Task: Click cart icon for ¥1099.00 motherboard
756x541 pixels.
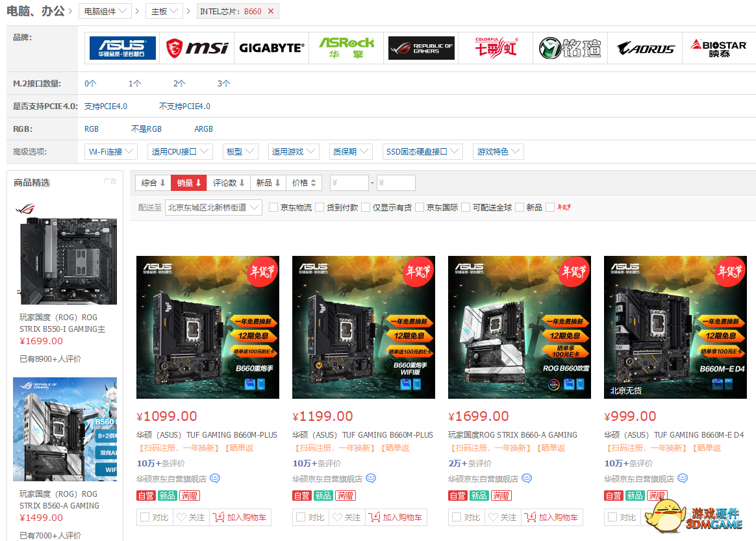Action: (x=218, y=517)
